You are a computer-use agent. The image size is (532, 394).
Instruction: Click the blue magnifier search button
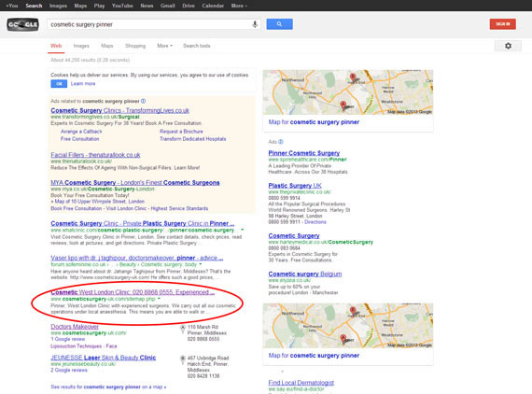tap(279, 24)
